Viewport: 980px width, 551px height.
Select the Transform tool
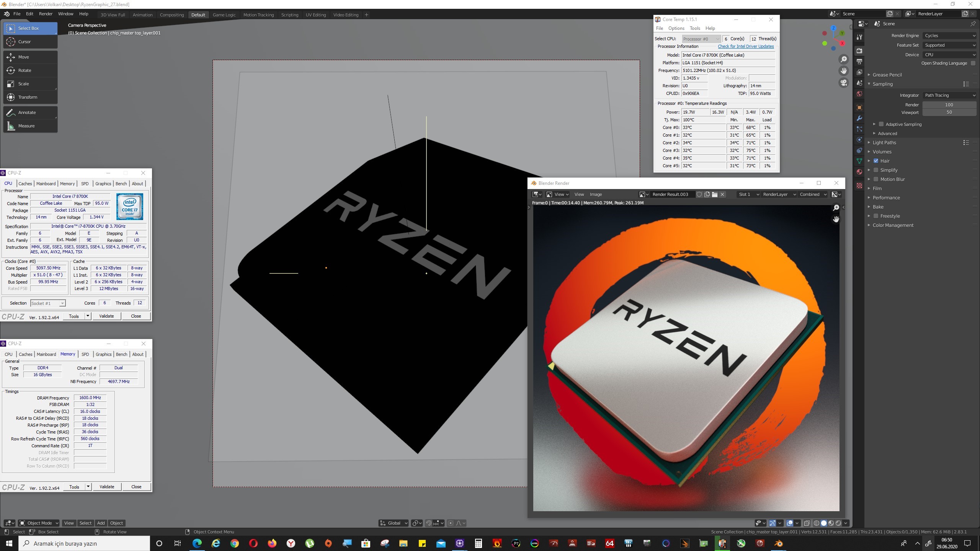point(30,97)
